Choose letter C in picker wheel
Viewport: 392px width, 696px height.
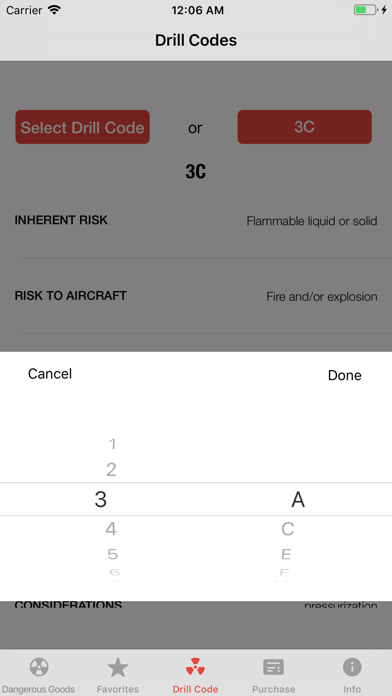click(x=288, y=529)
